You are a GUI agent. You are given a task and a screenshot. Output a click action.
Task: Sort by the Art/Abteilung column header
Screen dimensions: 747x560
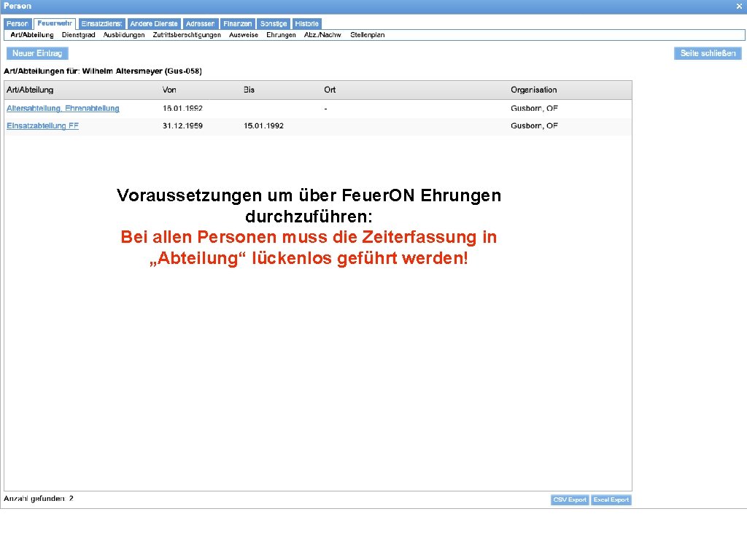30,90
